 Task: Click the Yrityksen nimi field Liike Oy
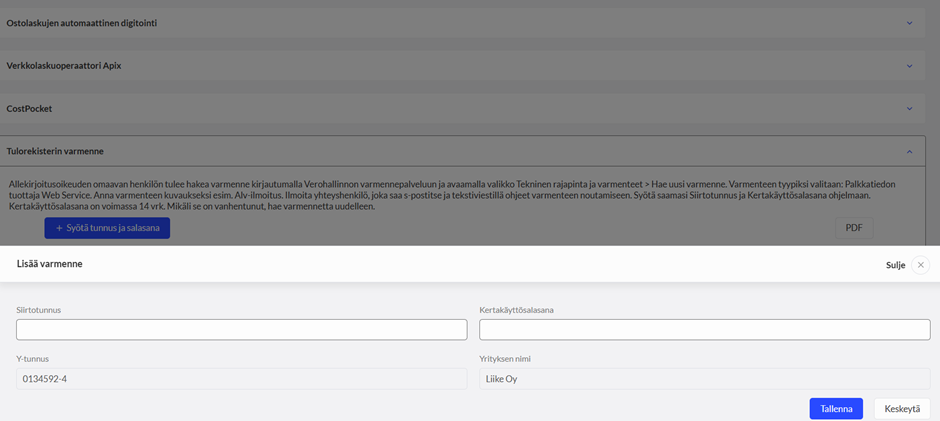pos(705,379)
